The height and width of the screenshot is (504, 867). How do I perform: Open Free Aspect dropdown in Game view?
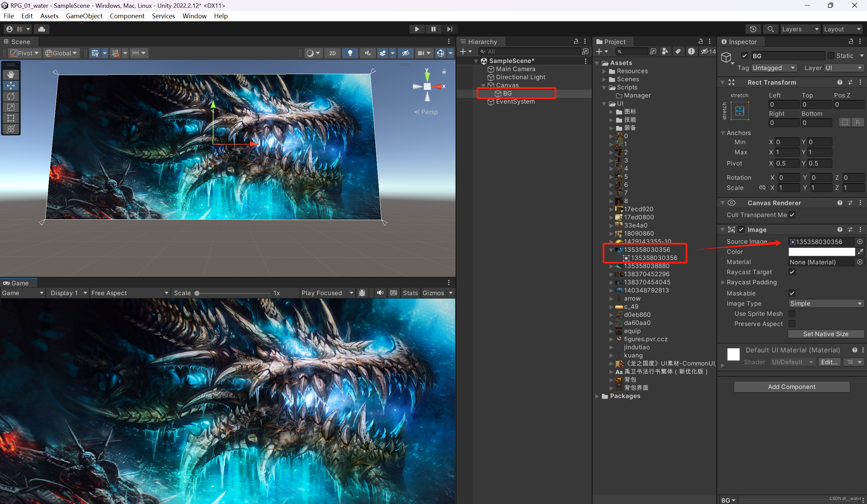pyautogui.click(x=130, y=293)
